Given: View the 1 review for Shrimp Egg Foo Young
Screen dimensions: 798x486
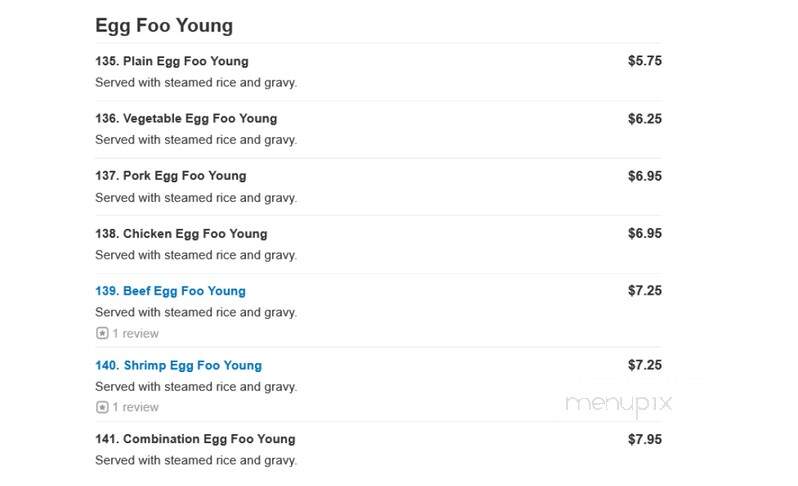Looking at the screenshot, I should tap(135, 407).
